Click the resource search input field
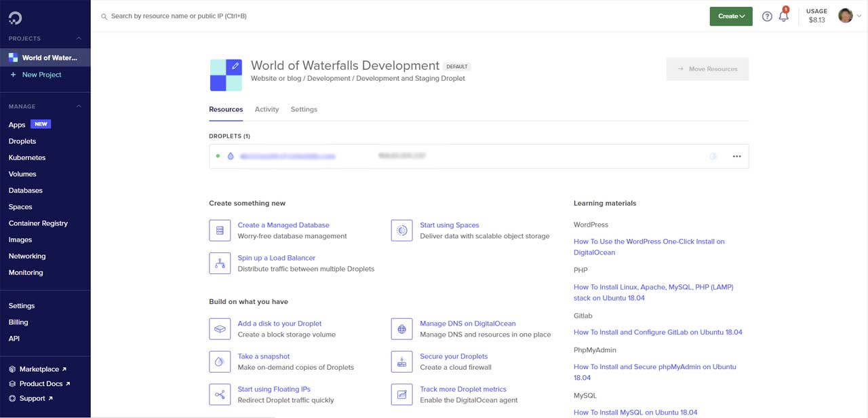Screen dimensions: 868x418 [179, 16]
